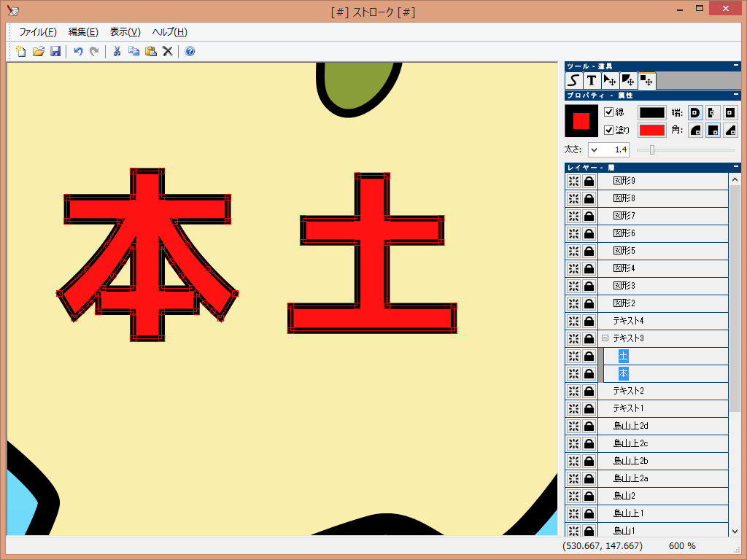This screenshot has width=747, height=560.
Task: Select the cut tool on the toolbar
Action: 116,51
